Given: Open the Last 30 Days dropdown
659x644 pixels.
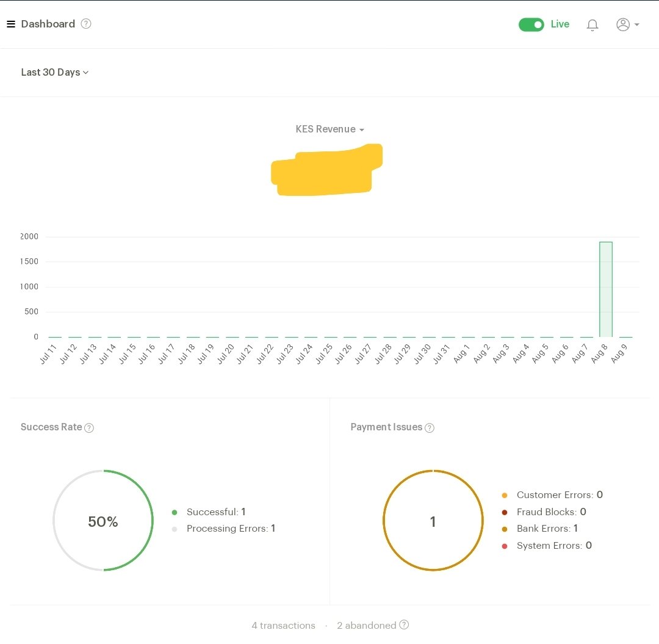Looking at the screenshot, I should (54, 72).
